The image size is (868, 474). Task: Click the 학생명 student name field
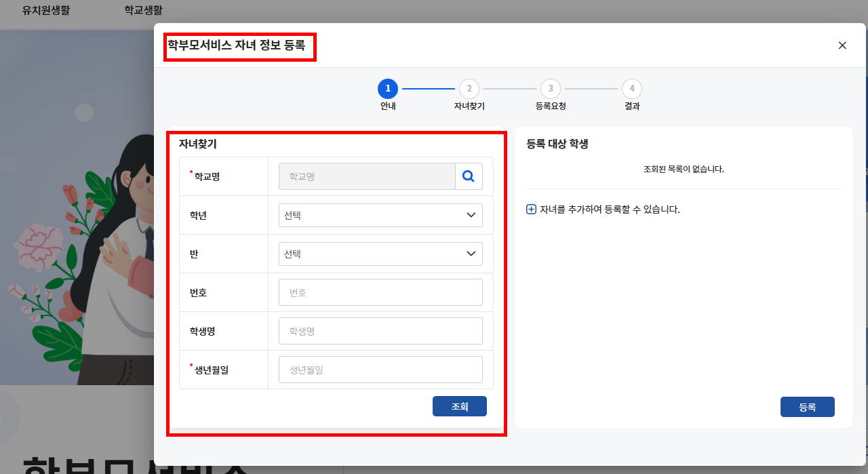pos(380,331)
